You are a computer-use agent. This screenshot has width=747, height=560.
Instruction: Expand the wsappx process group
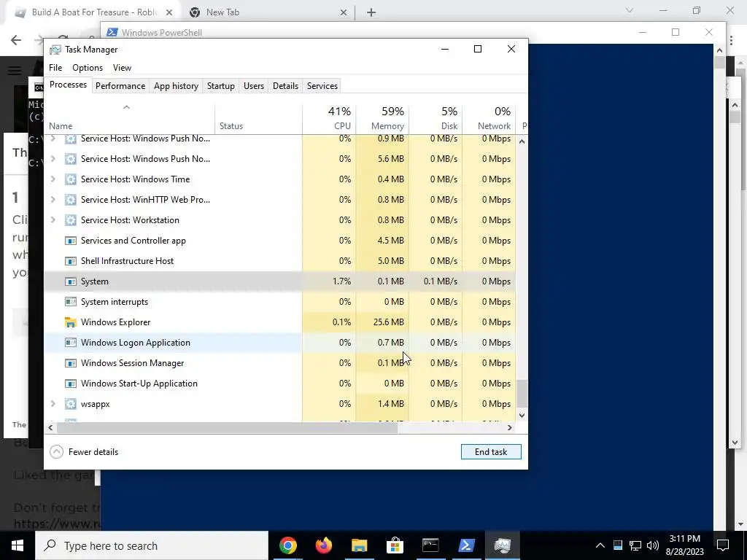[x=53, y=404]
